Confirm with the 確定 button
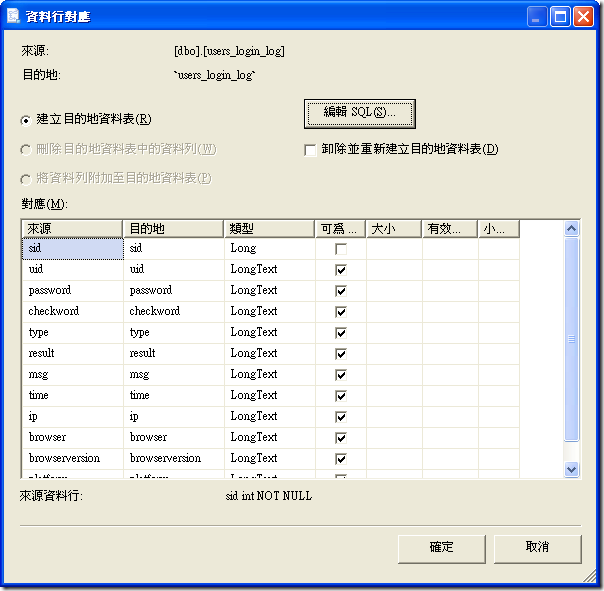Screen dimensions: 604x591 coord(441,548)
